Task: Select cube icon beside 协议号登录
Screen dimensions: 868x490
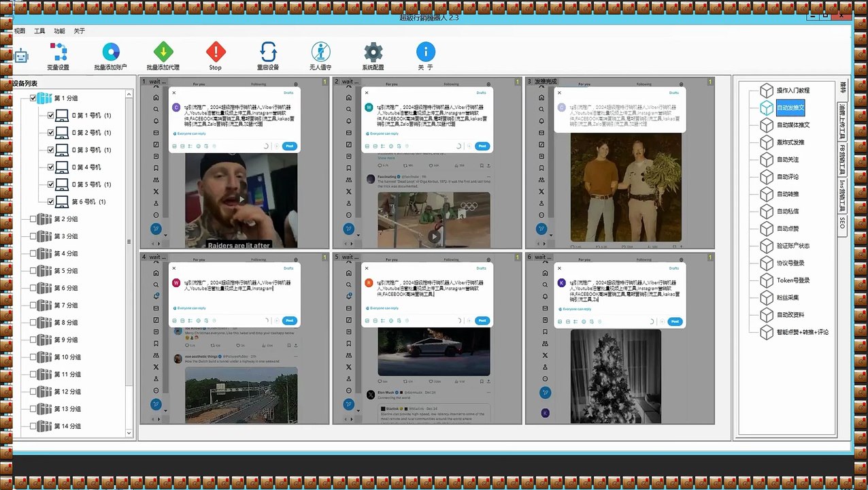Action: pyautogui.click(x=767, y=263)
